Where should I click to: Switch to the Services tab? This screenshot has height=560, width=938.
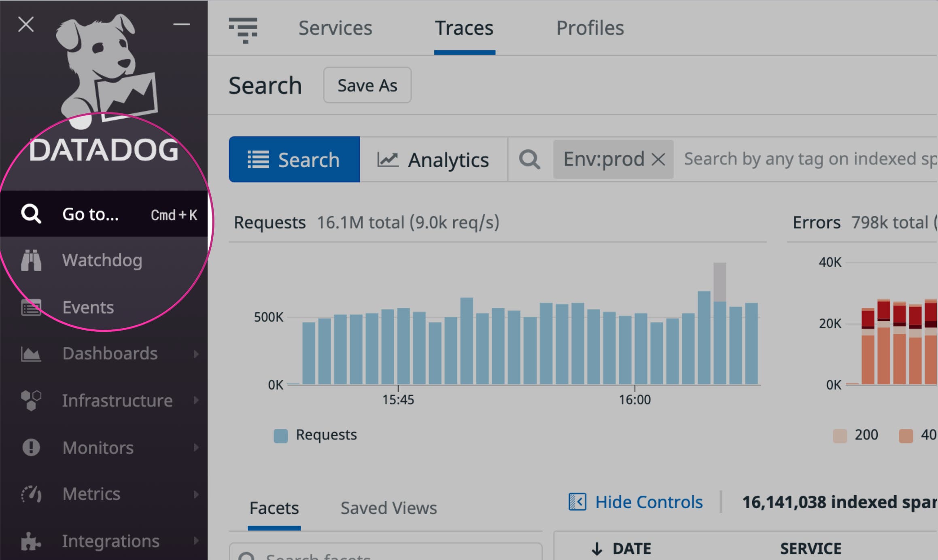[x=335, y=28]
